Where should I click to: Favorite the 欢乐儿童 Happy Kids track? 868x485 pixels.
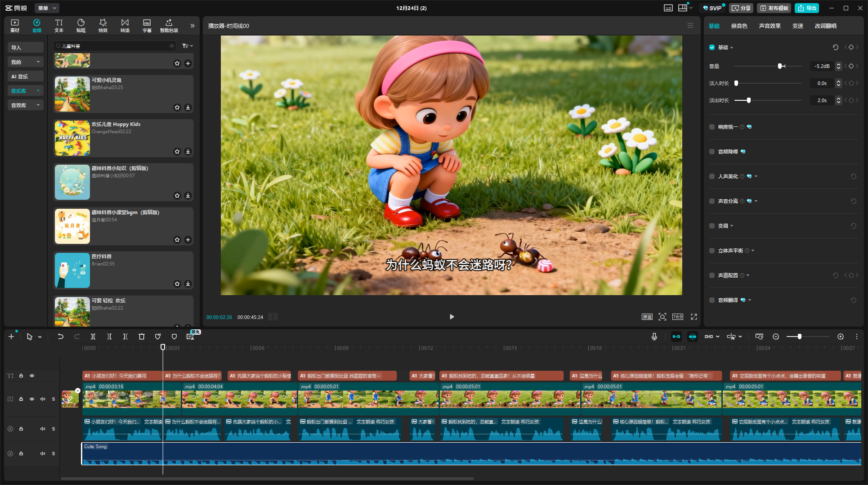(177, 152)
